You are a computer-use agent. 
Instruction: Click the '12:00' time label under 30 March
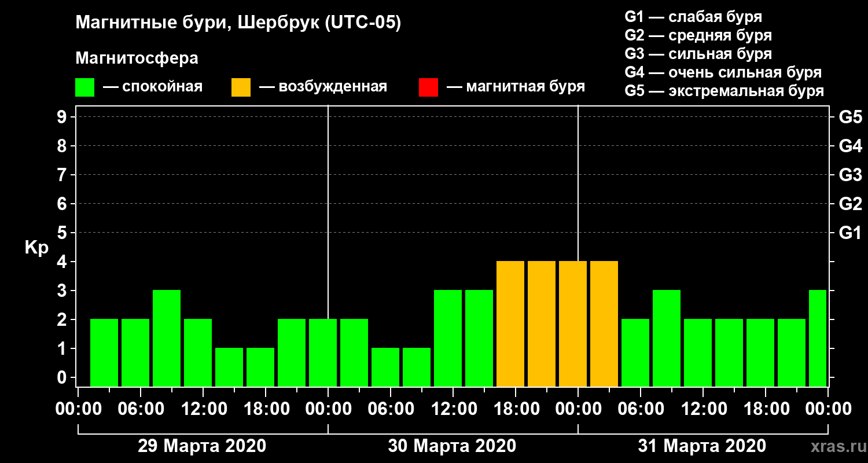(x=453, y=409)
